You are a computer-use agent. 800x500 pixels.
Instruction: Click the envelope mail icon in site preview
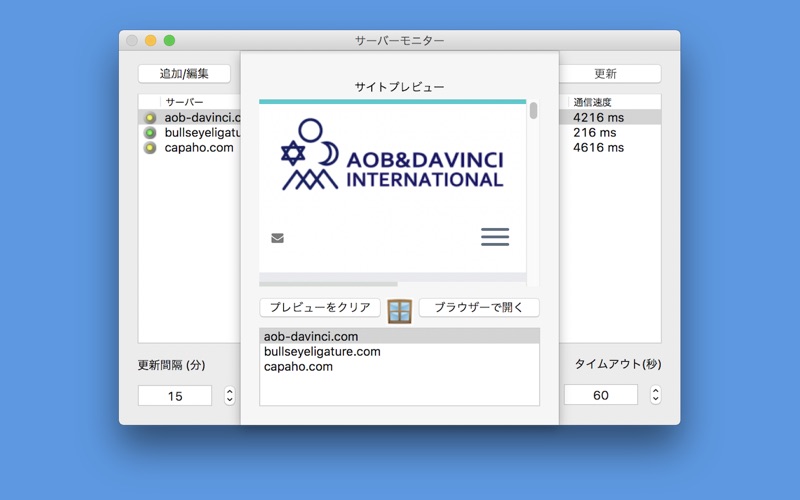(x=278, y=238)
